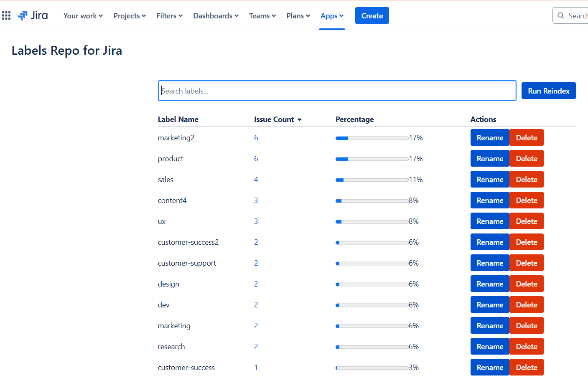
Task: Focus the top Search box
Action: tap(571, 15)
